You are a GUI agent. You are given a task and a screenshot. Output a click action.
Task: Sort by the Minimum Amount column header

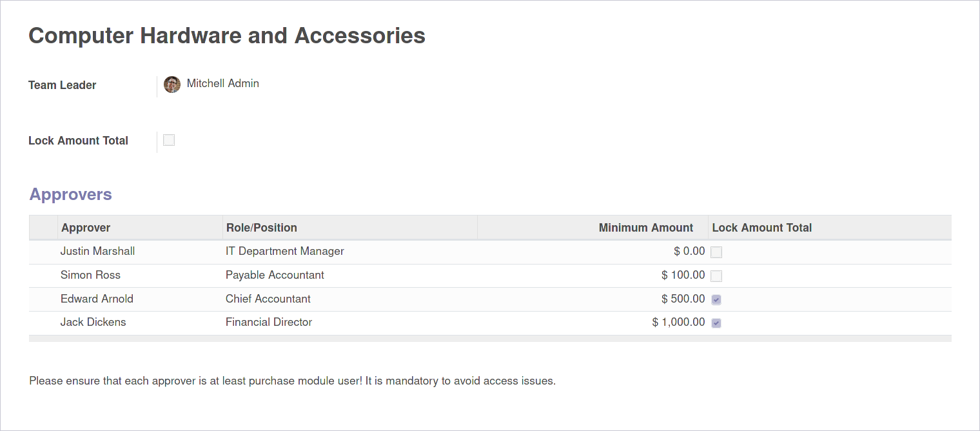tap(645, 228)
